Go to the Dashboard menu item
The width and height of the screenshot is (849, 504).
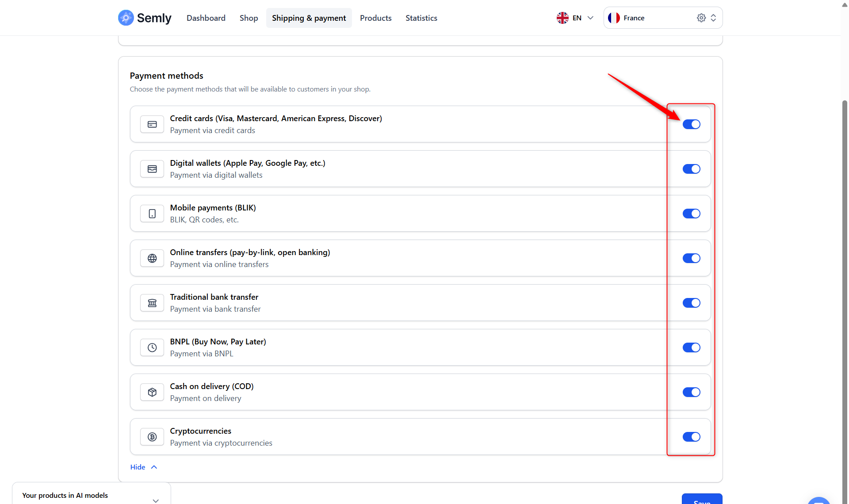click(x=206, y=18)
